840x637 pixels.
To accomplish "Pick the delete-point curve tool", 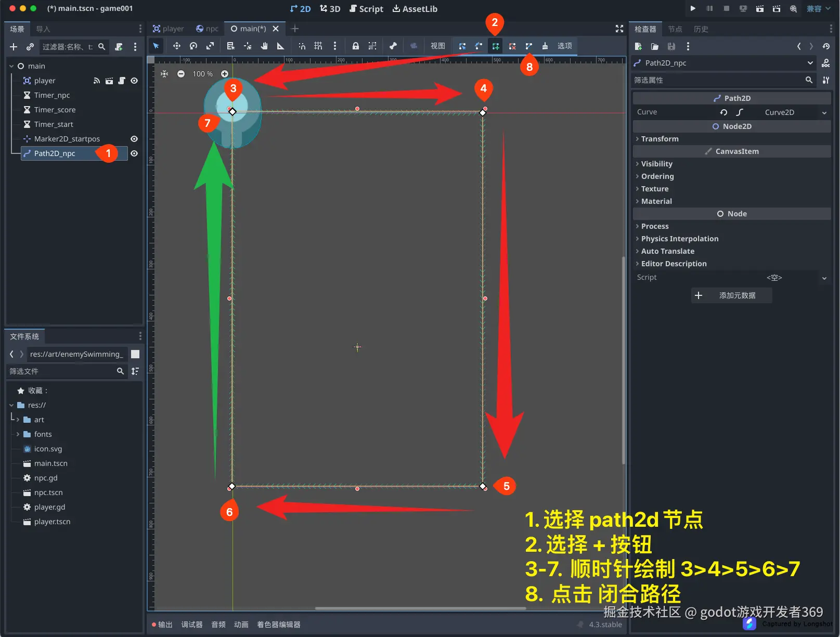I will click(512, 46).
